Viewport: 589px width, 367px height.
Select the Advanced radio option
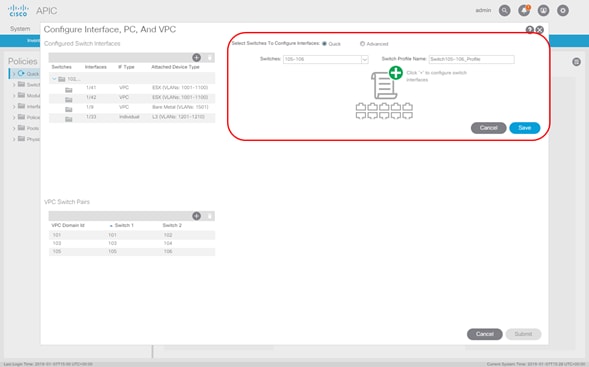pyautogui.click(x=362, y=44)
